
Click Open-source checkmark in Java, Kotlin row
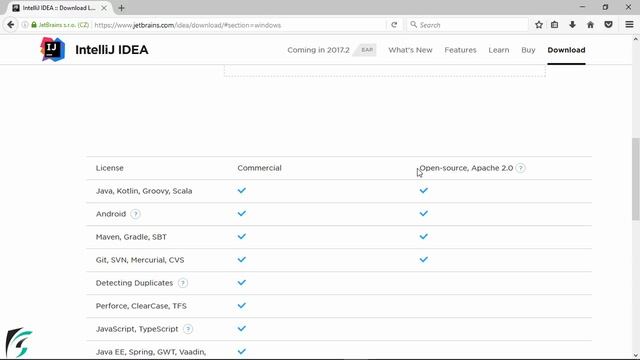424,191
